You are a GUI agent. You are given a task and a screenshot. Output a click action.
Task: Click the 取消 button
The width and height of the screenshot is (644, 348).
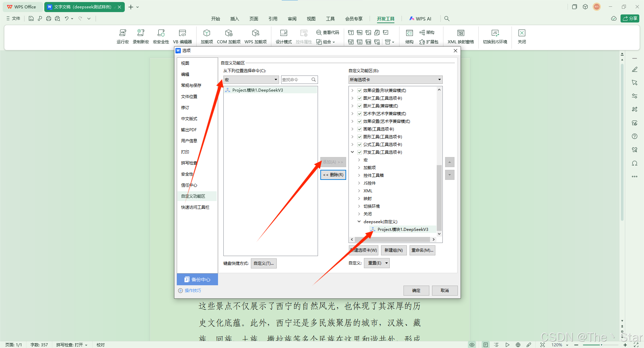pyautogui.click(x=445, y=291)
